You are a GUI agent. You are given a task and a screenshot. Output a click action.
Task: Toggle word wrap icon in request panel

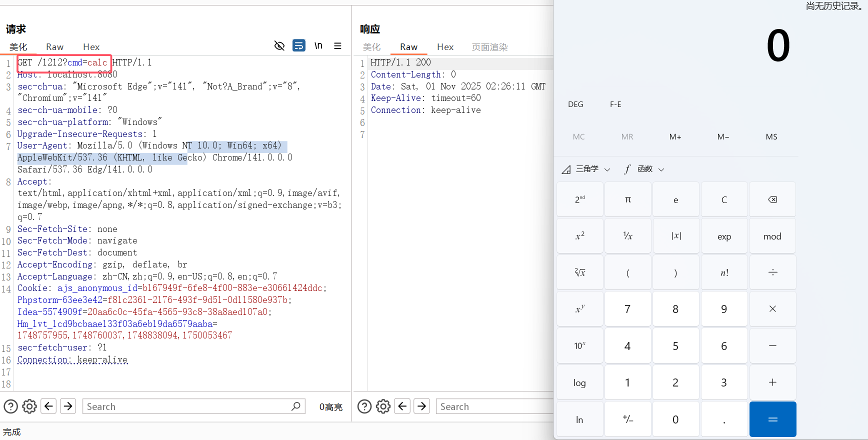click(x=299, y=46)
